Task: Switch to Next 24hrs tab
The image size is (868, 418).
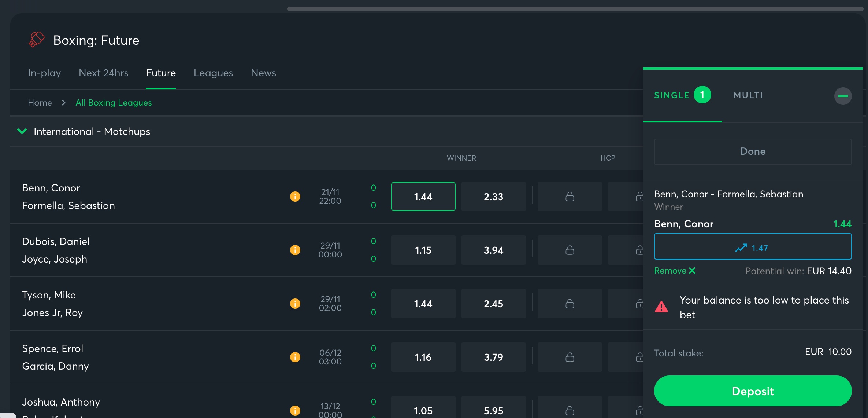Action: (x=104, y=73)
